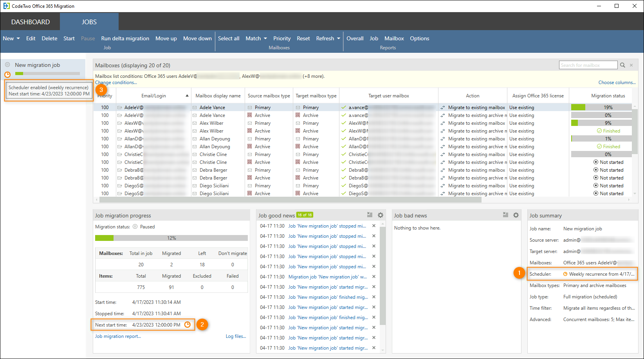Viewport: 644px width, 359px height.
Task: Click the 9% migration status bar for Alex Wilber
Action: click(x=601, y=123)
